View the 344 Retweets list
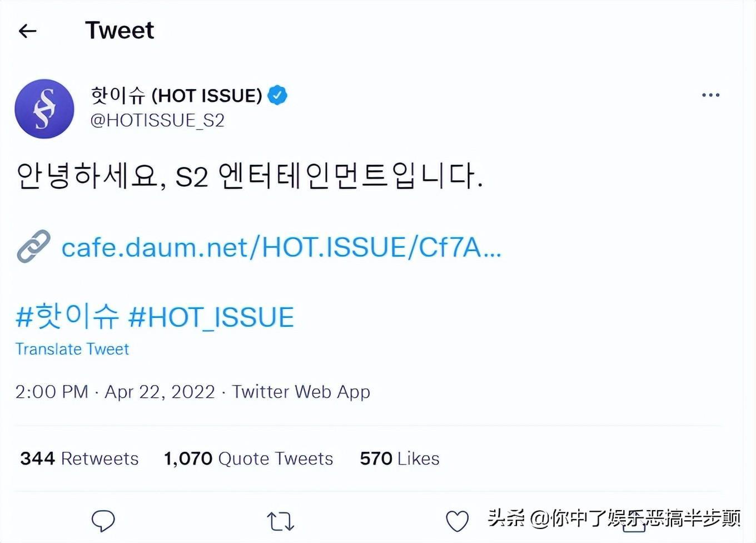756x543 pixels. coord(79,458)
